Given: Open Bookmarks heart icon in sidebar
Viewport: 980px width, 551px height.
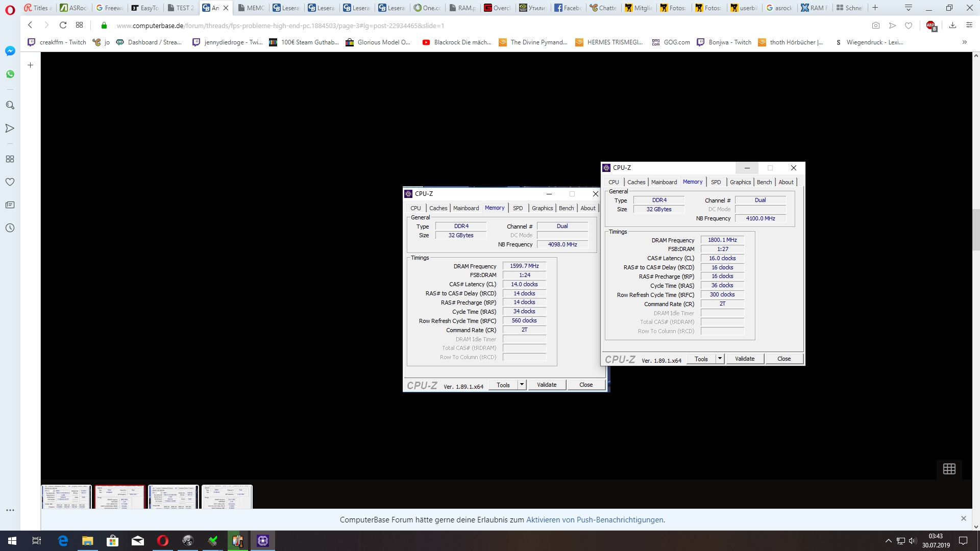Looking at the screenshot, I should point(10,182).
